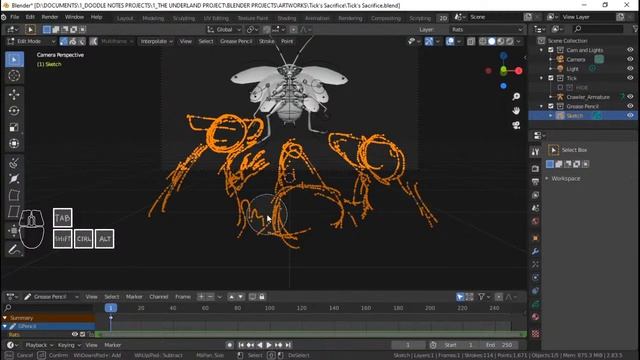Hide the Cam and Lights collection

(630, 50)
